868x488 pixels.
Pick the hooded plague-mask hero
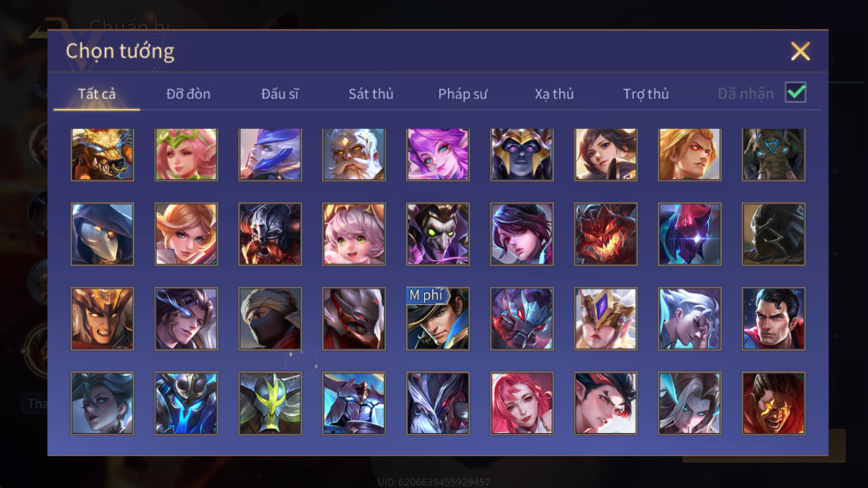tap(102, 234)
